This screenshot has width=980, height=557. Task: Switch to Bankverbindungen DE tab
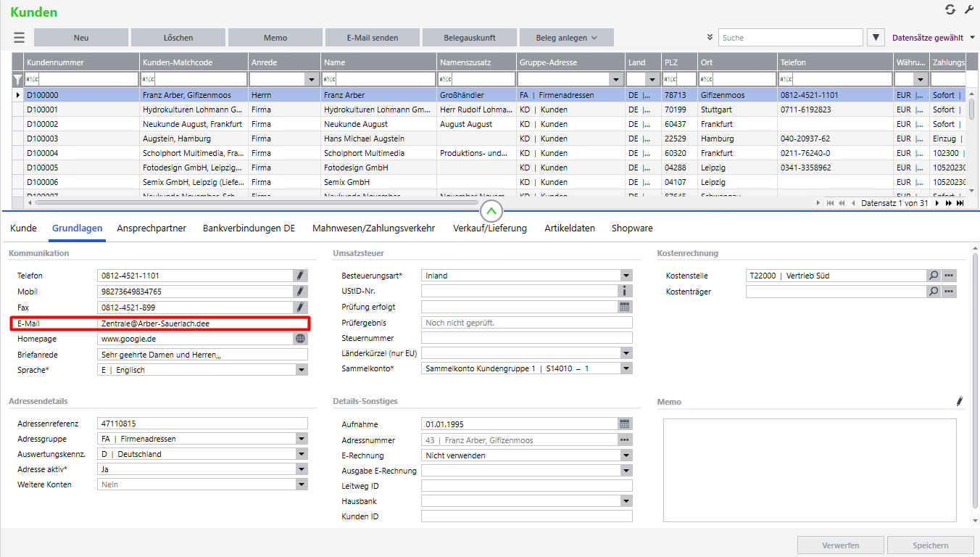[249, 228]
